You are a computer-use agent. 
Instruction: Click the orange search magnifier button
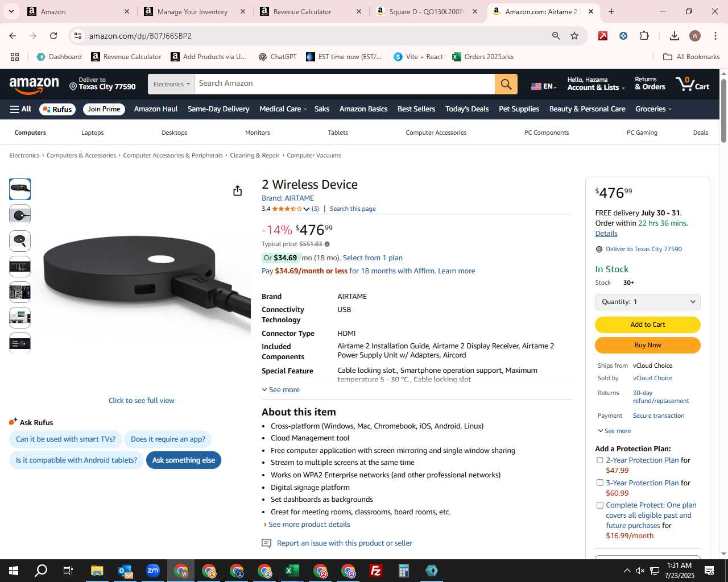506,84
